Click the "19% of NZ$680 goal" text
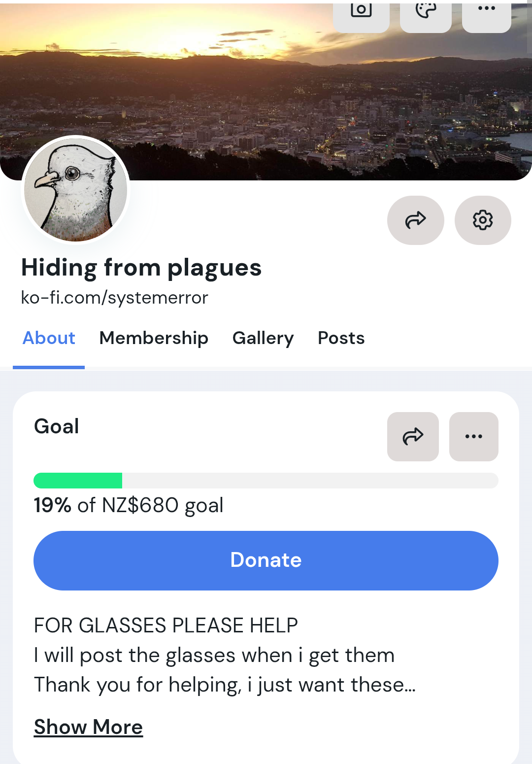Screen dimensions: 532x764 (128, 505)
